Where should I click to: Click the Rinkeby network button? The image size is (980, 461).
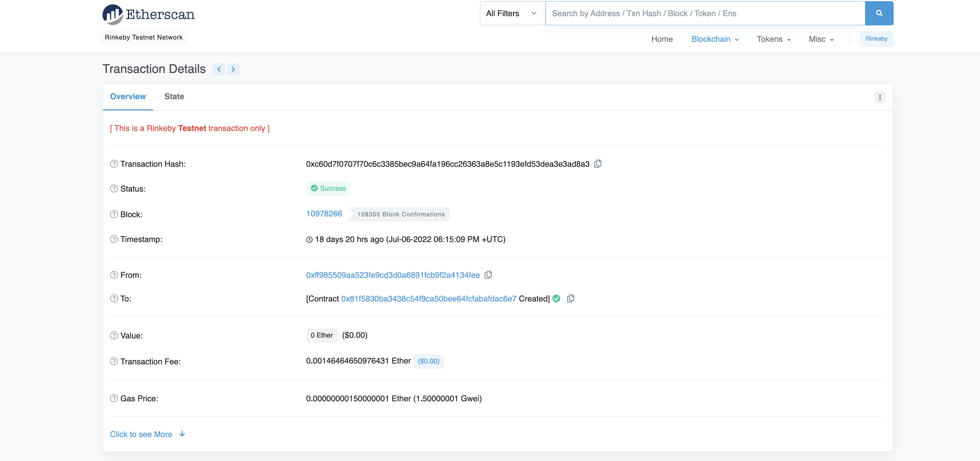coord(876,39)
